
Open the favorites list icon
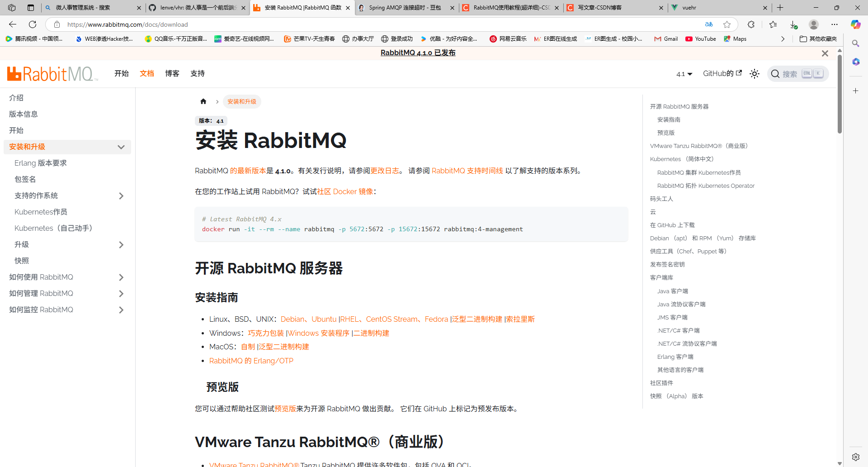(773, 24)
